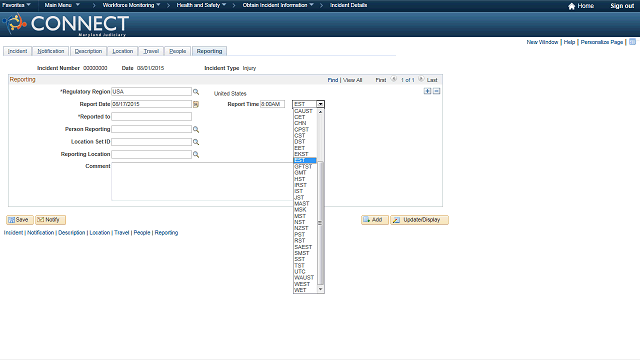Collapse the time zone dropdown arrow
The image size is (640, 360).
point(320,104)
